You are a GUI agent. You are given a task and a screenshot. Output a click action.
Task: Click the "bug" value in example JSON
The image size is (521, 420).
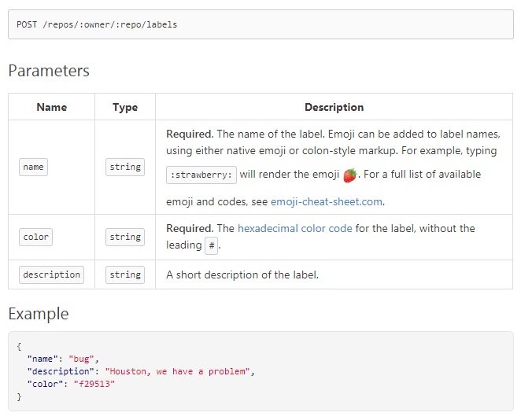tap(81, 359)
